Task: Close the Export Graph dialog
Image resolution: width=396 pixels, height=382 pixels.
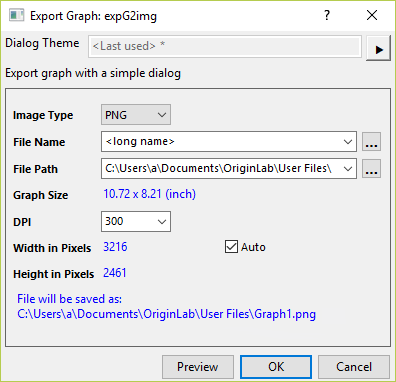Action: point(372,15)
